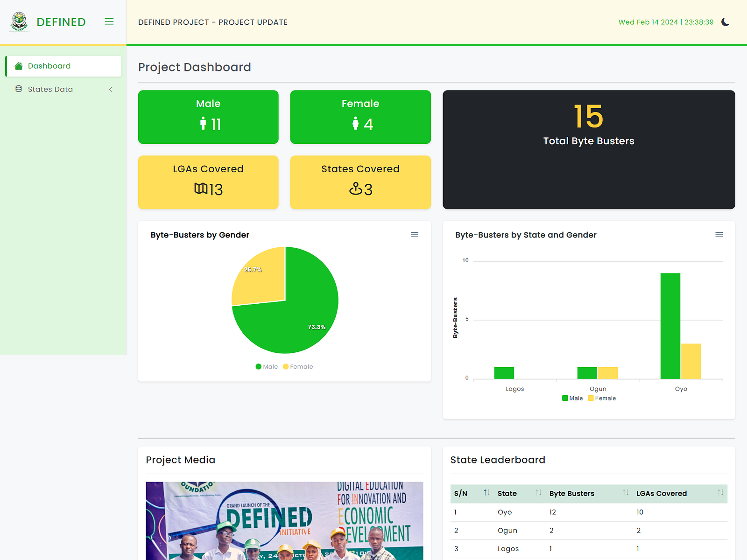747x560 pixels.
Task: Hide the Male series in the pie chart legend
Action: pos(267,366)
